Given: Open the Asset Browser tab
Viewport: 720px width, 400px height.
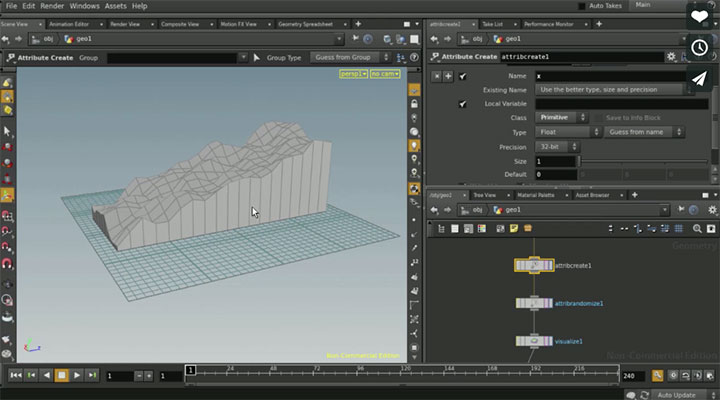Looking at the screenshot, I should click(592, 195).
